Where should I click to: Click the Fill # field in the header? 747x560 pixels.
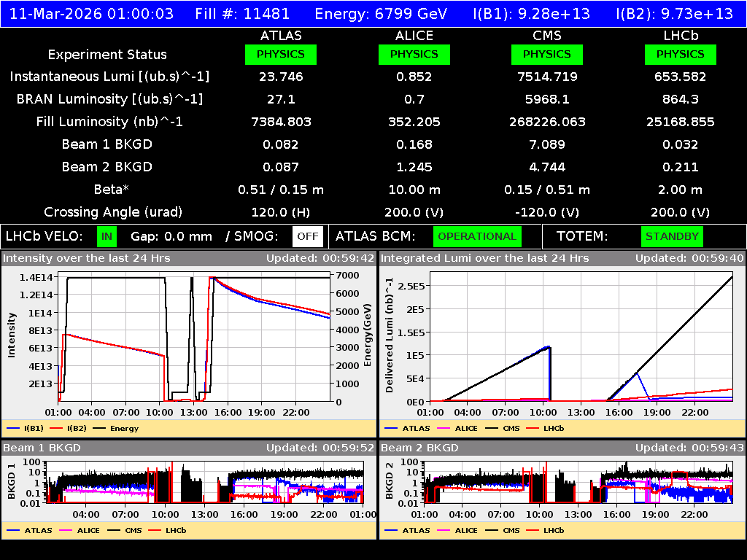click(x=243, y=13)
